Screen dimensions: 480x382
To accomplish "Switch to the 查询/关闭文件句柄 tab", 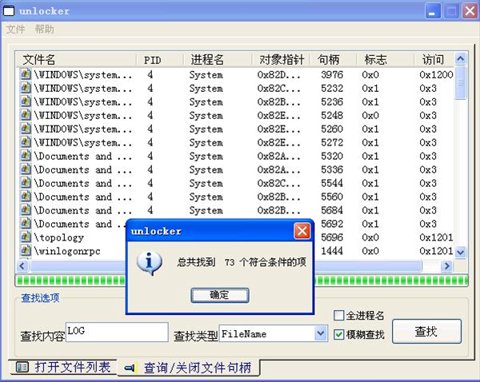I will (x=189, y=368).
